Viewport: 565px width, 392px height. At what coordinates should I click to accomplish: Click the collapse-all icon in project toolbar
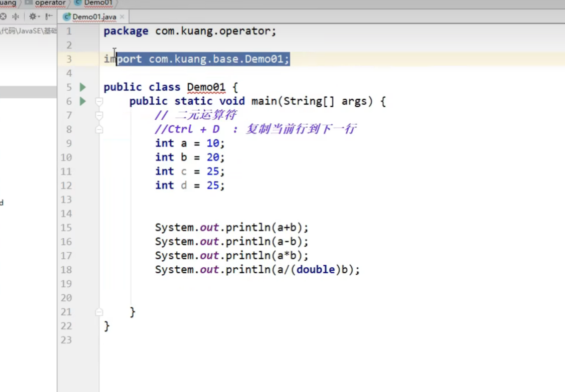pyautogui.click(x=16, y=16)
